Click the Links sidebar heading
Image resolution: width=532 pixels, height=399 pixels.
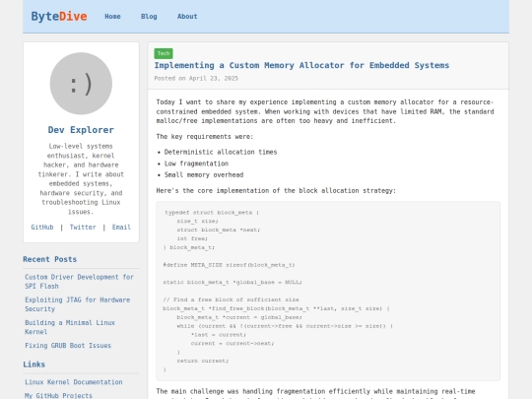pyautogui.click(x=33, y=365)
